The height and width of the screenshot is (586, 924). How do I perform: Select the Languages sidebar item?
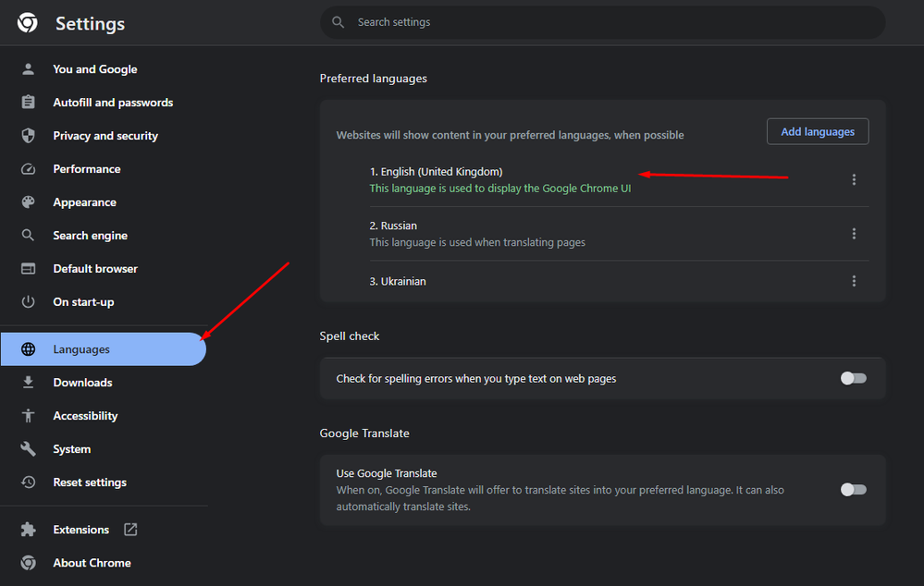point(103,349)
